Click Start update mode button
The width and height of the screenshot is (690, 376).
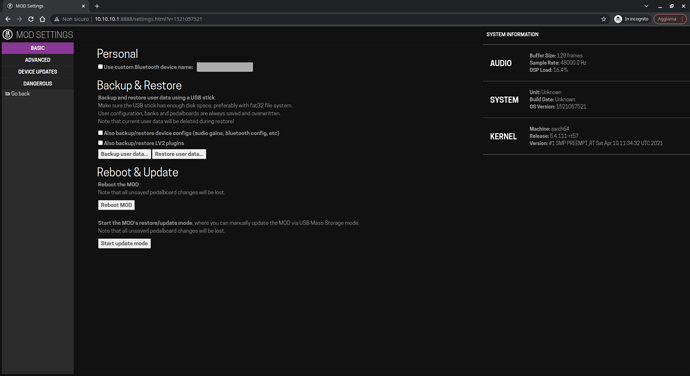(124, 243)
